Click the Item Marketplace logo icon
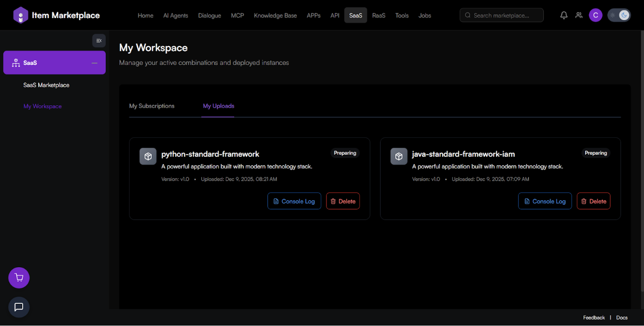 [21, 15]
